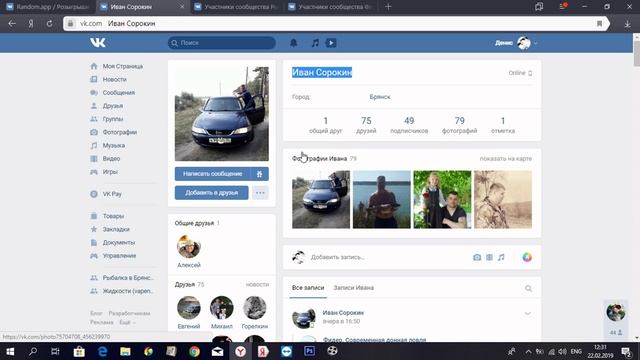640x360 pixels.
Task: Open the Денис account dropdown menu
Action: coord(516,43)
